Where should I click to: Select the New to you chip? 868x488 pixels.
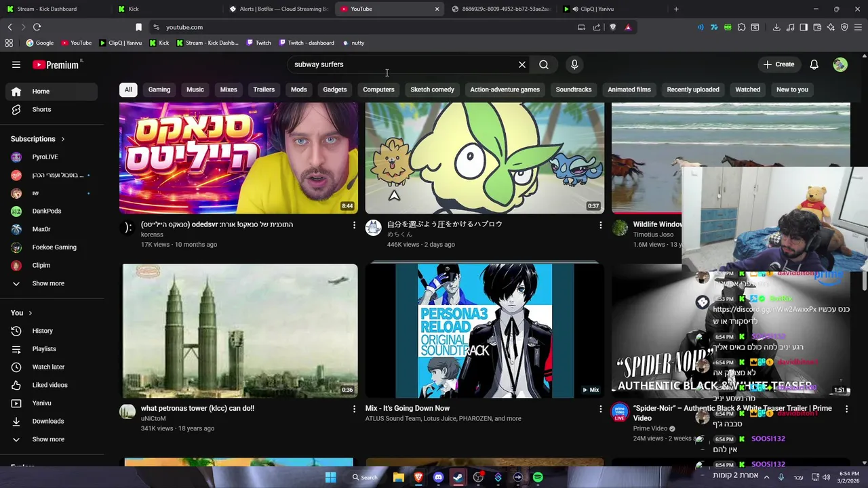coord(792,89)
